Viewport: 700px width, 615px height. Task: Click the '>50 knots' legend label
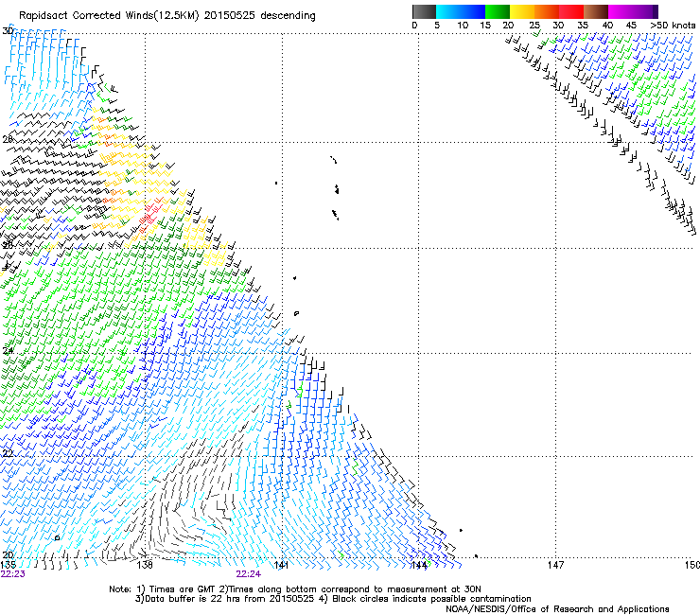click(x=673, y=26)
